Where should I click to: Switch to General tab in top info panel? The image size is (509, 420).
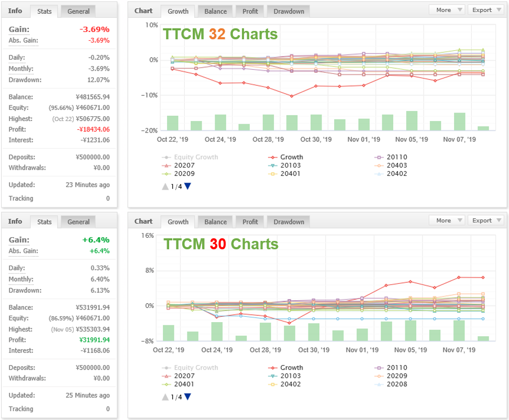pyautogui.click(x=78, y=12)
